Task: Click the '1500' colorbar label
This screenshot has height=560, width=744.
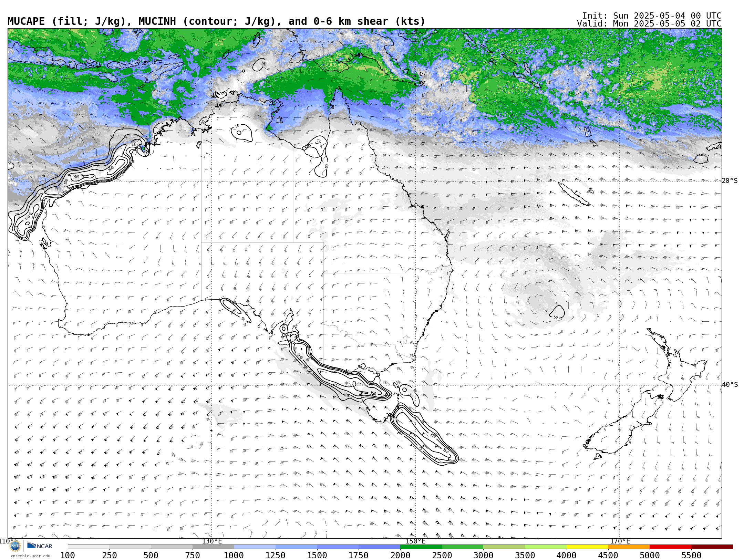Action: [317, 555]
